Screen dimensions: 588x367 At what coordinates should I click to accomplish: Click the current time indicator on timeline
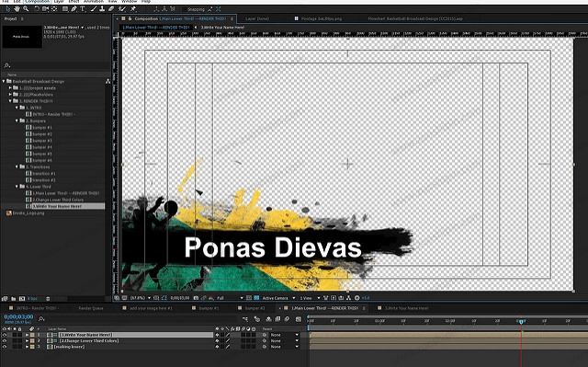click(x=521, y=322)
